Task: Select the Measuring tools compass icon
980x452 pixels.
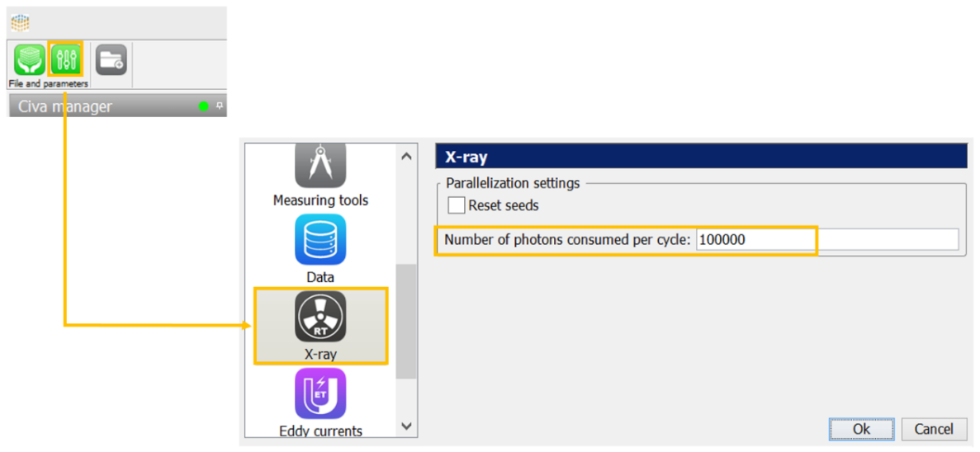Action: pos(320,165)
